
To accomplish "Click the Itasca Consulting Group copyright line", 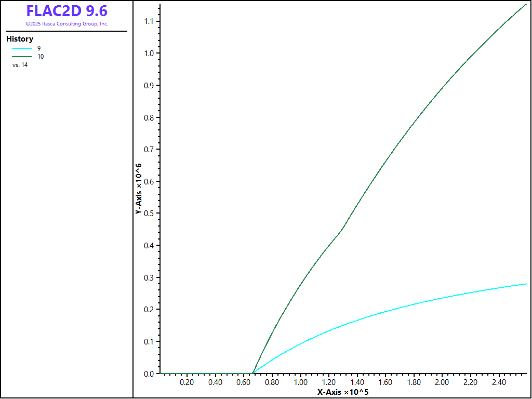I will coord(66,24).
